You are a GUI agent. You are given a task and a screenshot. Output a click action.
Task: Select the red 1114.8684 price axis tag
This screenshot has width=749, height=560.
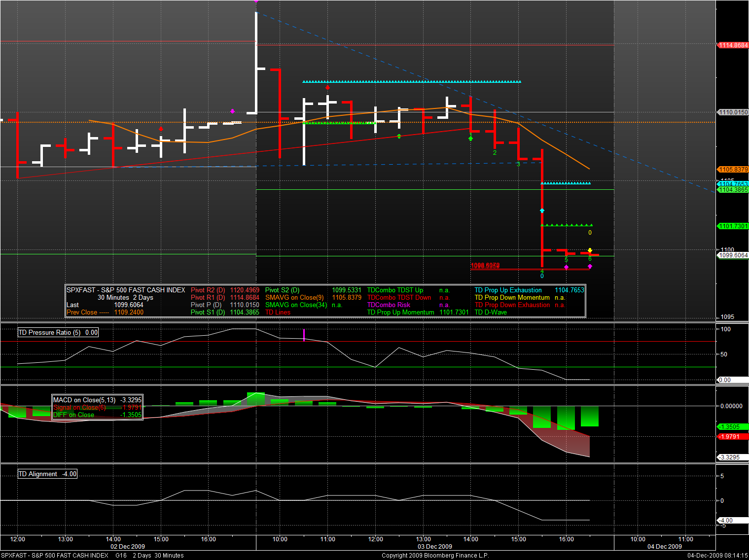tap(733, 45)
